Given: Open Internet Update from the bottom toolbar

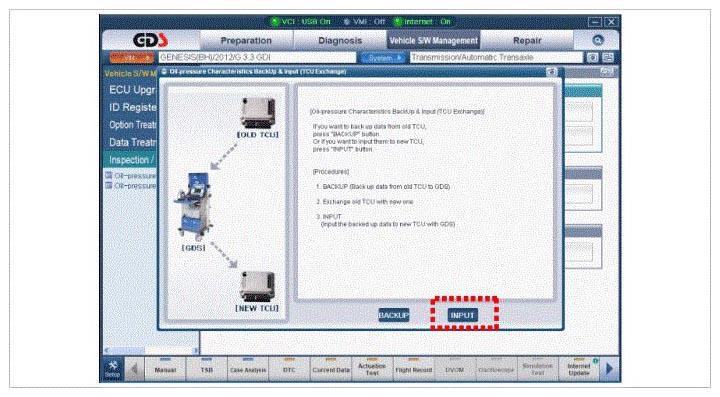Looking at the screenshot, I should pyautogui.click(x=579, y=369).
